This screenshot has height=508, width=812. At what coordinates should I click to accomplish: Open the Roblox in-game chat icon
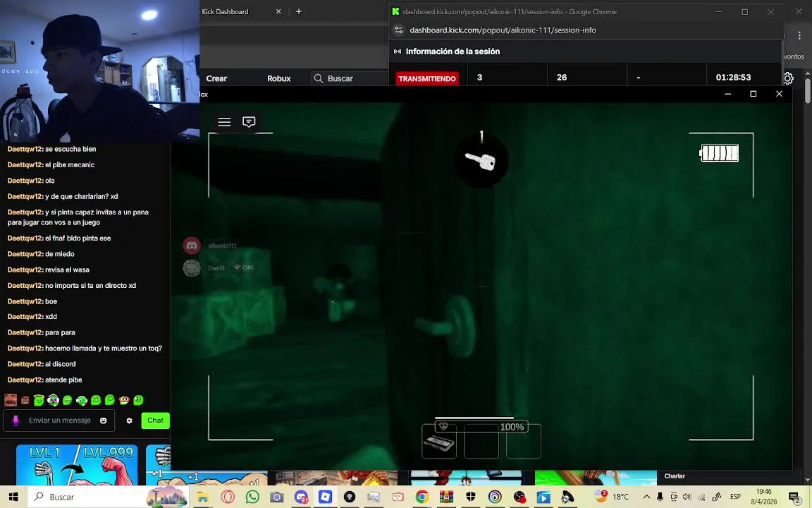[x=249, y=122]
